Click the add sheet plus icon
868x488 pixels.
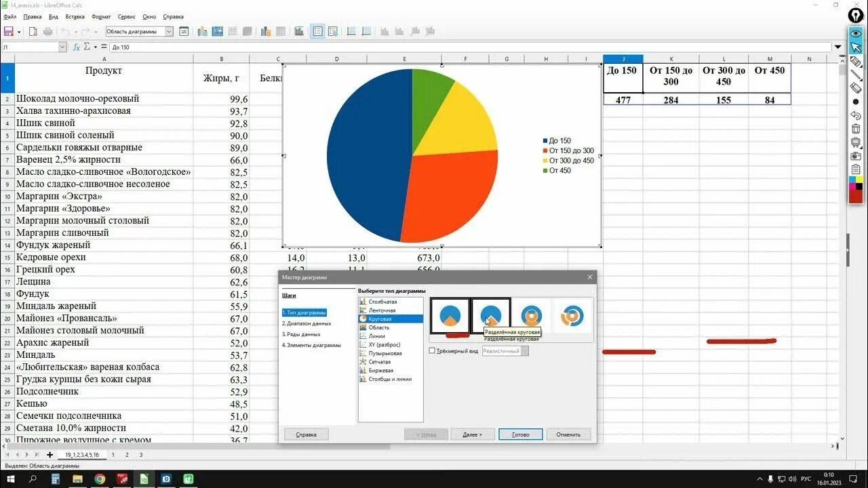50,455
